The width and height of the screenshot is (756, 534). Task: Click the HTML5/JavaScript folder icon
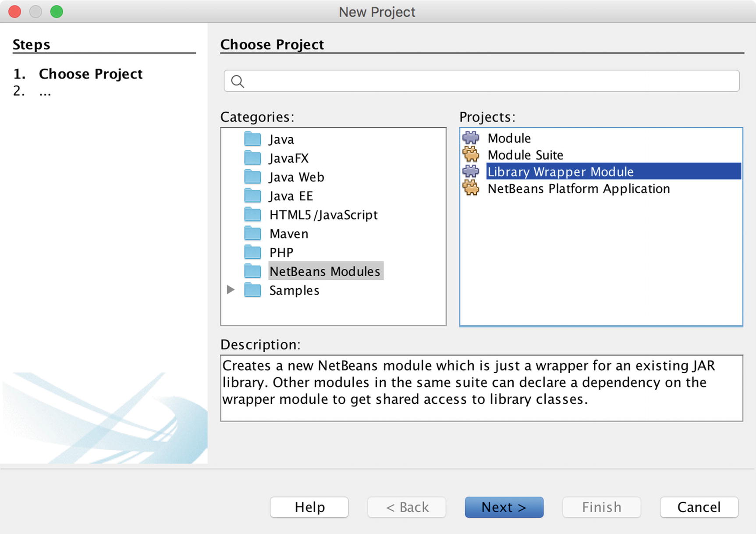click(252, 214)
